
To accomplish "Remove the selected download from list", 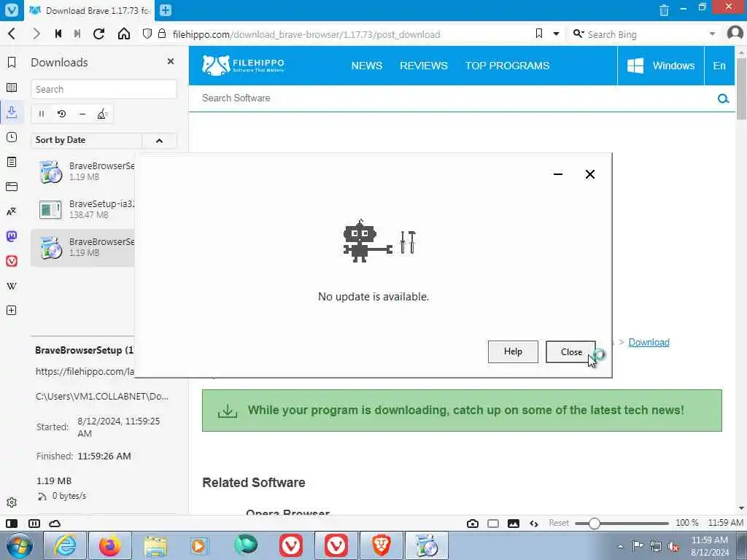I will point(82,114).
